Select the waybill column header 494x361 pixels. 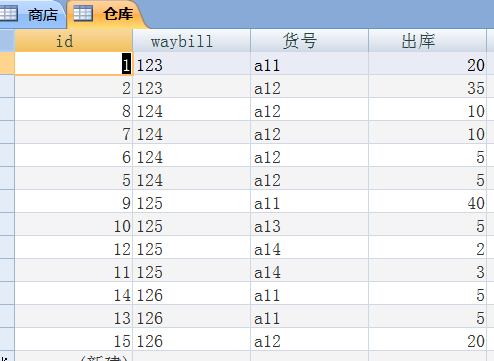click(191, 41)
